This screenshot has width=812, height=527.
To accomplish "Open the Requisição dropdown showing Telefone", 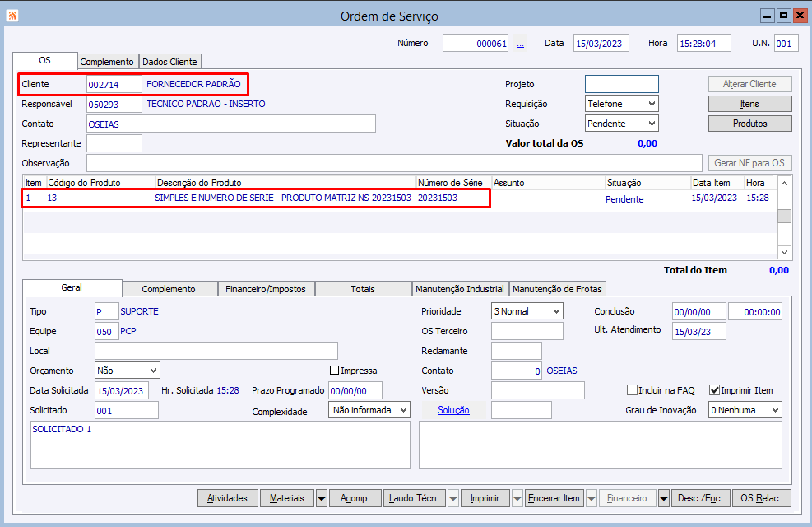I will 621,104.
